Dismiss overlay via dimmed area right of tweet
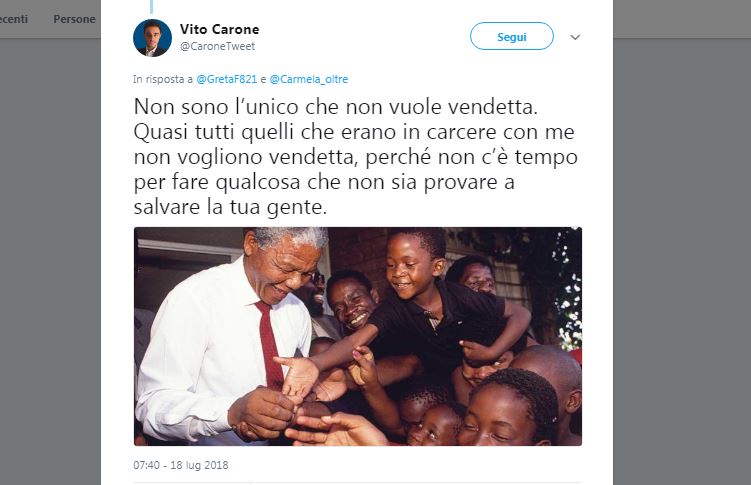This screenshot has width=751, height=485. click(682, 263)
